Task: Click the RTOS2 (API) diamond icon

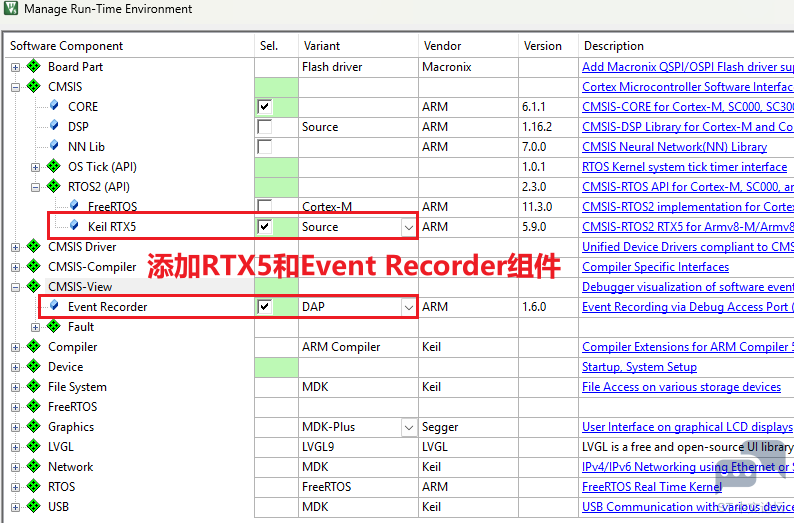Action: coord(53,186)
